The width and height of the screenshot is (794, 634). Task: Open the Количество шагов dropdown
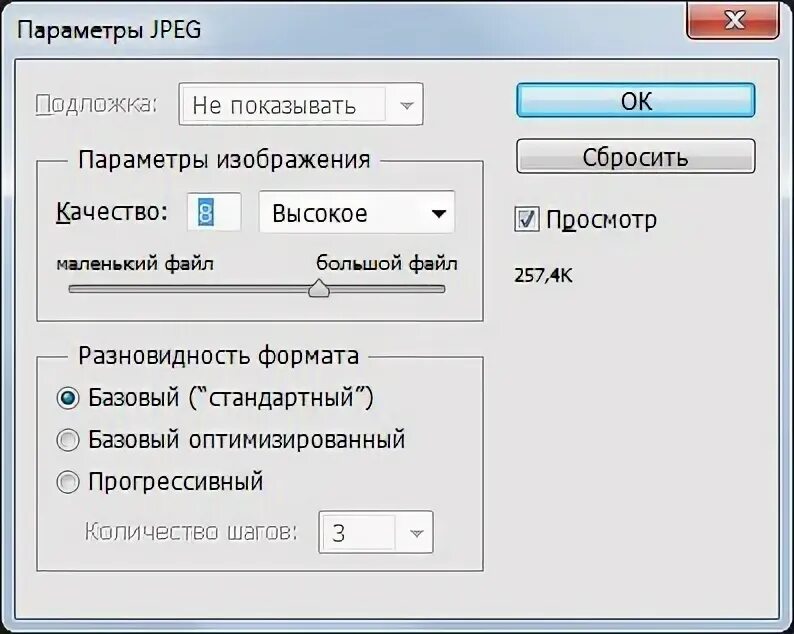coord(376,533)
